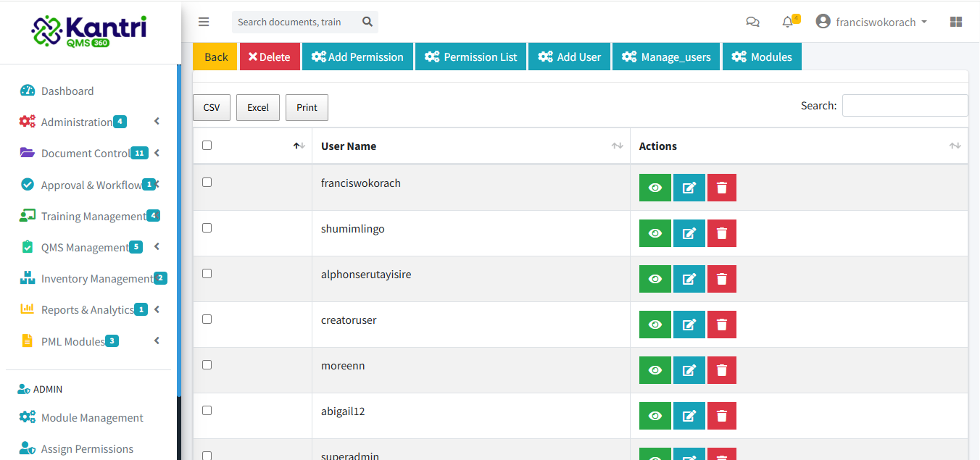Check the box beside abigail12
The width and height of the screenshot is (980, 460).
pos(207,410)
